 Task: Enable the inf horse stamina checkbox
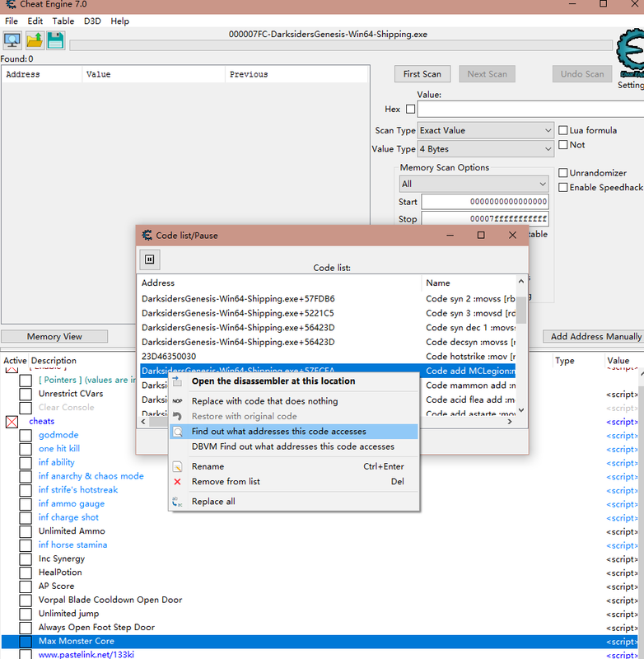click(26, 545)
